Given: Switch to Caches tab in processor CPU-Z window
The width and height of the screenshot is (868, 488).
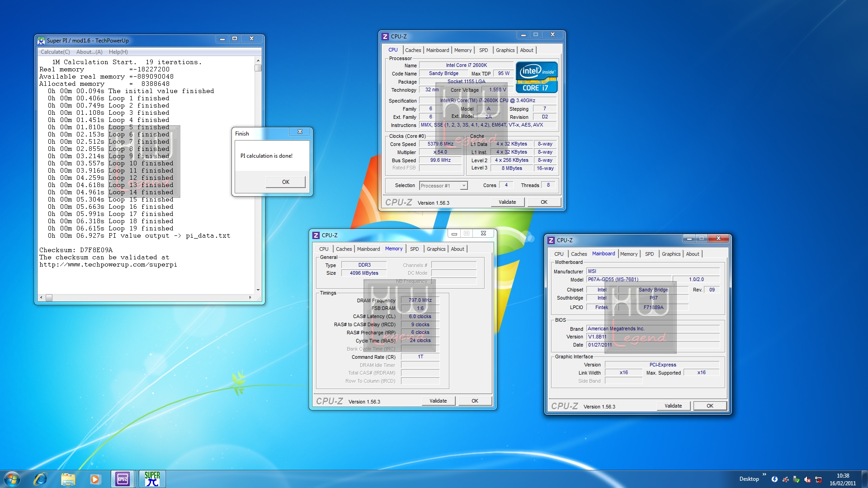Looking at the screenshot, I should (x=413, y=50).
